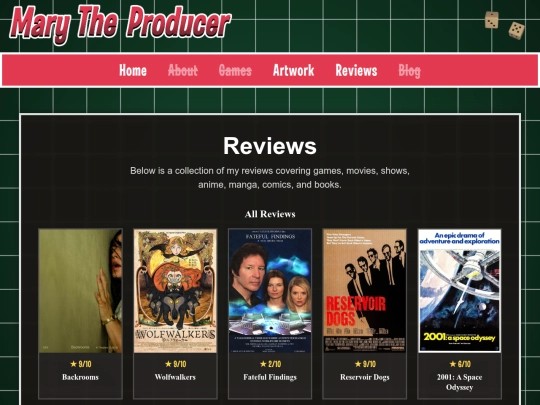Click the star icon on 2001 rating

click(x=453, y=364)
